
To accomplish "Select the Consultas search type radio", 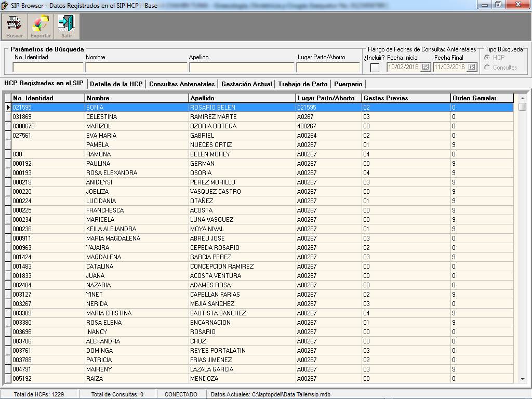I will tap(487, 68).
